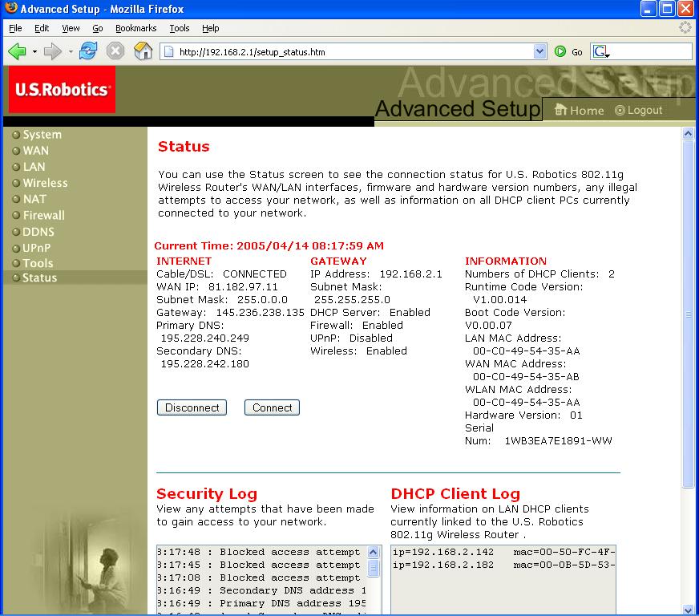Screen dimensions: 699x616
Task: Click the U.S. Robotics logo
Action: (62, 89)
